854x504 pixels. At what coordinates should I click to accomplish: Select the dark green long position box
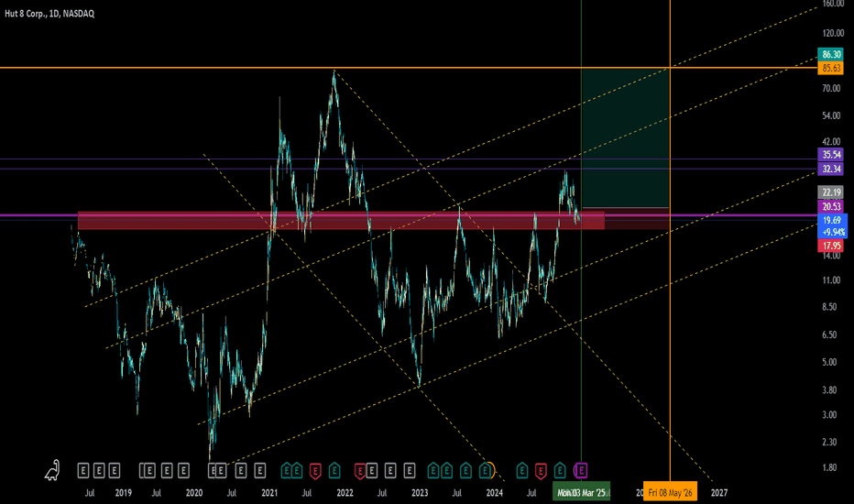[x=625, y=137]
